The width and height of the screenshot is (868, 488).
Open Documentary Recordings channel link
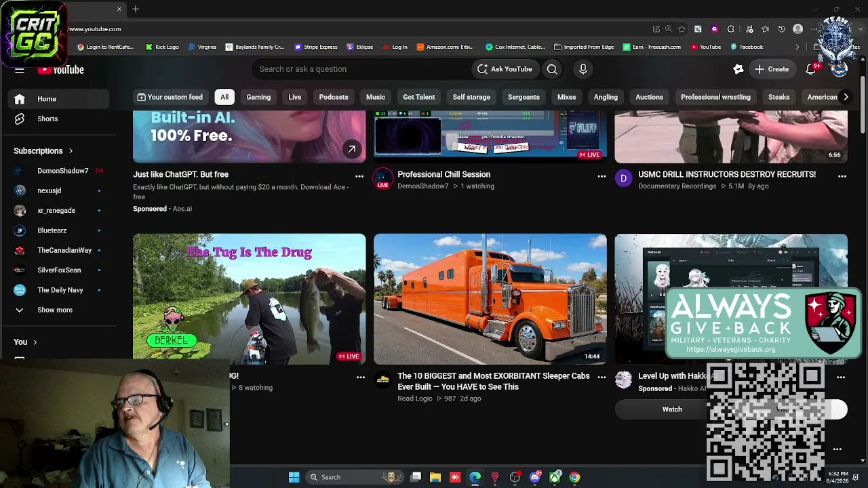click(677, 186)
